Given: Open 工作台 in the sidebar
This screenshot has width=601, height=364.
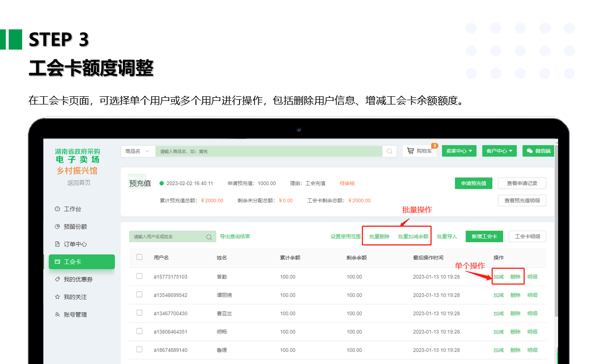Looking at the screenshot, I should pos(72,209).
